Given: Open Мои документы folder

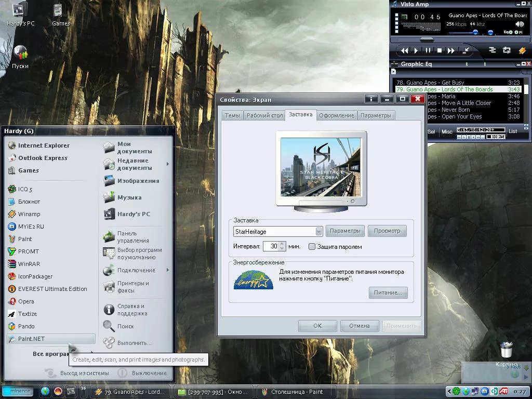Looking at the screenshot, I should click(128, 148).
